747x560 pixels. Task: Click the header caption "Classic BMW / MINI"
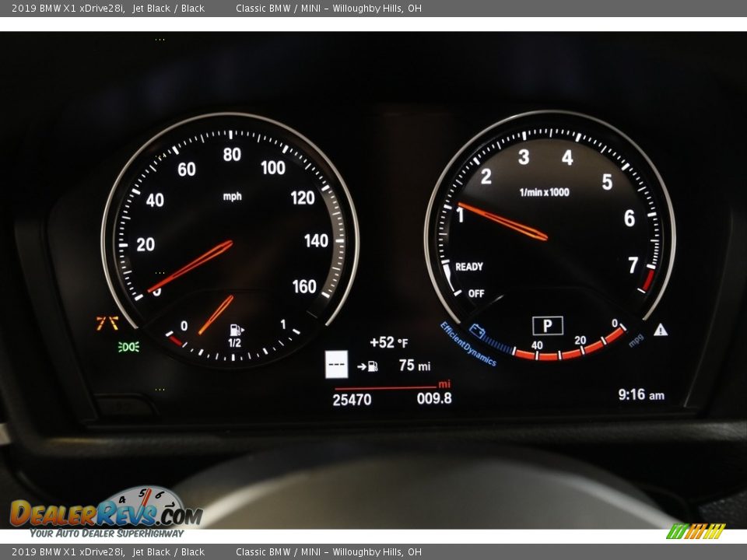279,8
